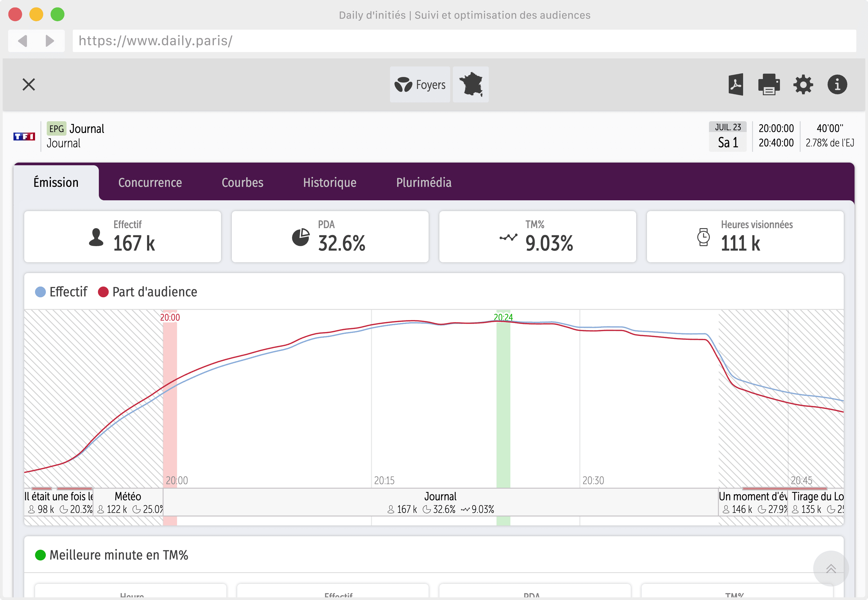Click the watch icon on Heures visionnées card
Screen dimensions: 868x600
click(703, 237)
